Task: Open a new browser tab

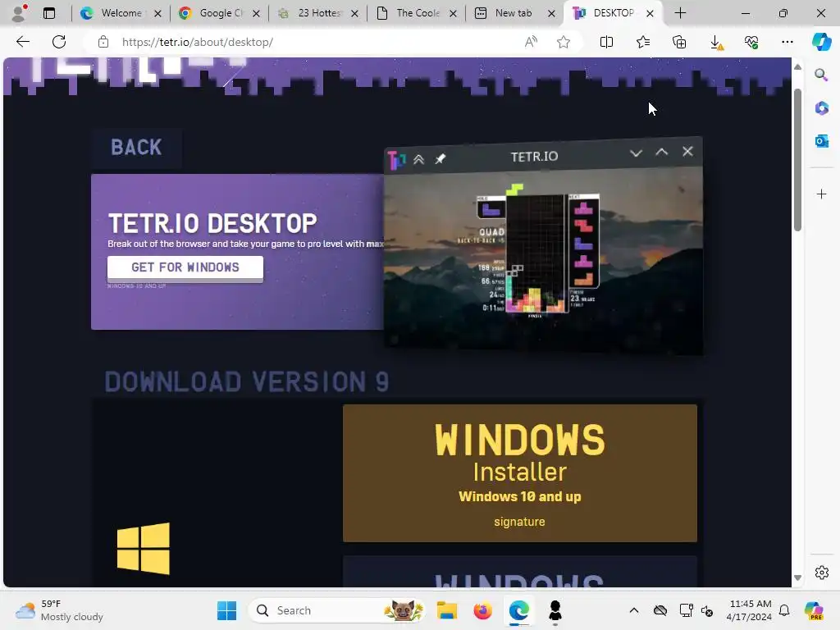Action: [680, 13]
